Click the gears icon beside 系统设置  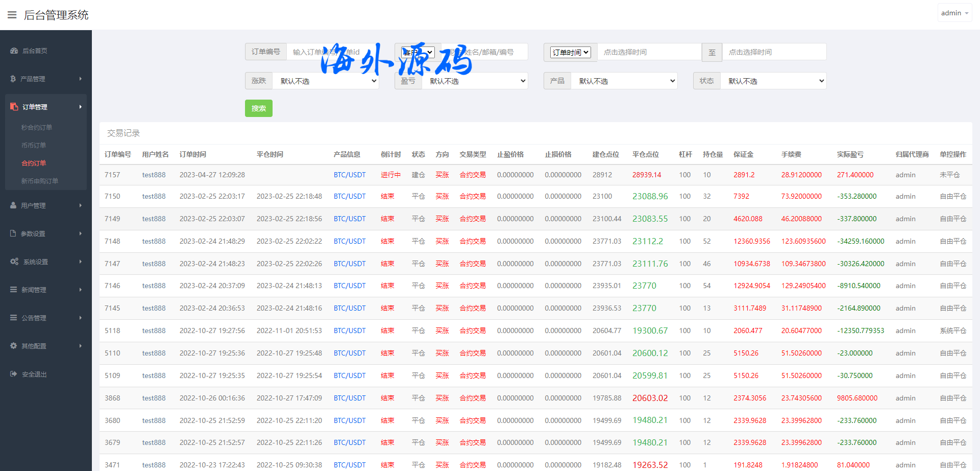tap(14, 262)
